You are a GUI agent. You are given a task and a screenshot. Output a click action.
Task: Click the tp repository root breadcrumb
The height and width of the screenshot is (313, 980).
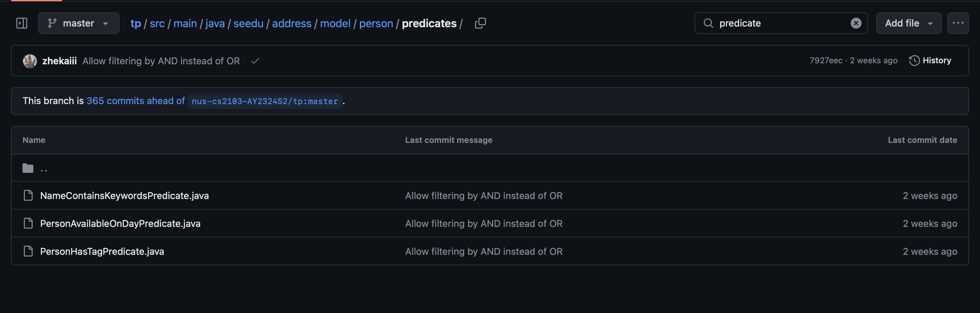click(x=135, y=23)
